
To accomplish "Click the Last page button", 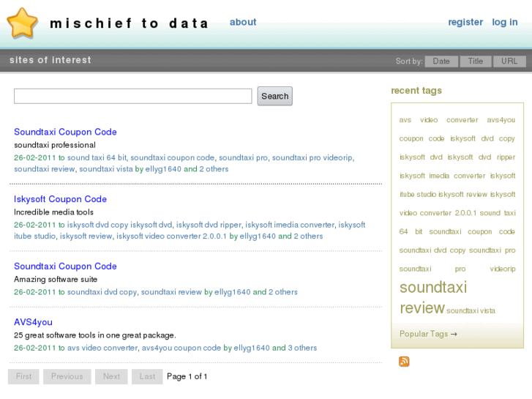I will 147,376.
